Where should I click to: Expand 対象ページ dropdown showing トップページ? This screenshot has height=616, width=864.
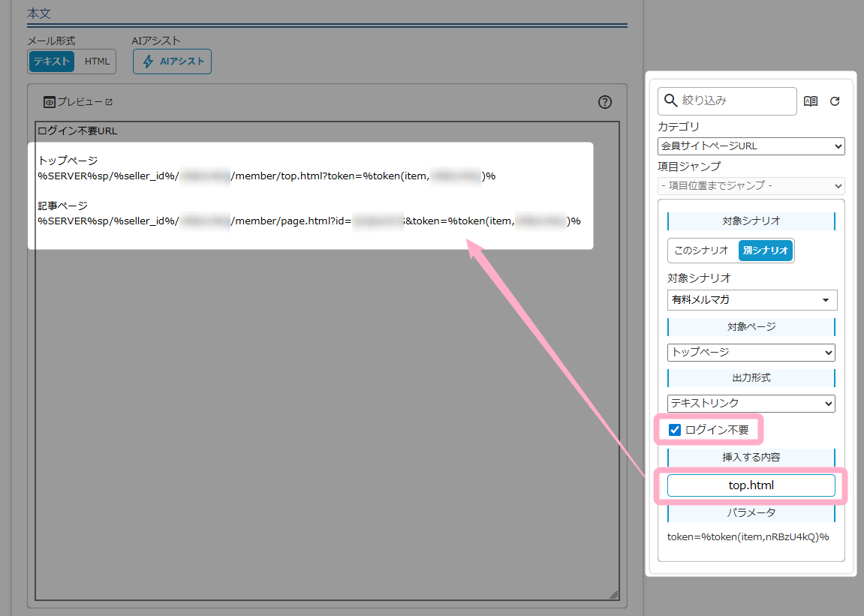751,352
